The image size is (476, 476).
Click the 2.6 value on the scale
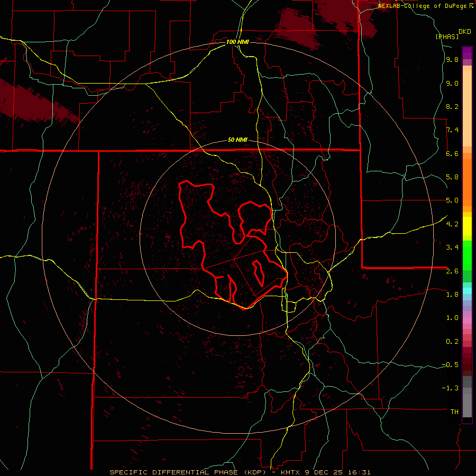pos(452,271)
